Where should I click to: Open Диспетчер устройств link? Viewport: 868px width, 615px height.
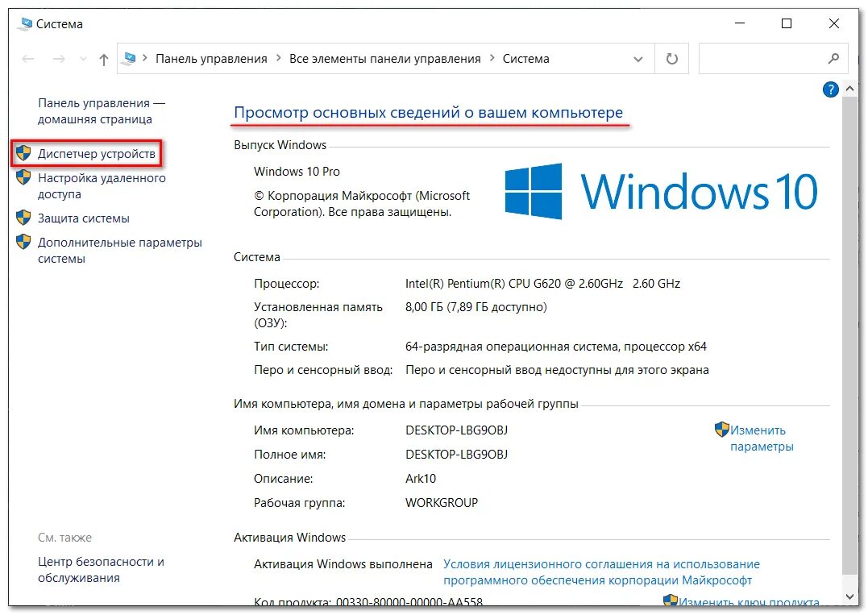coord(97,154)
